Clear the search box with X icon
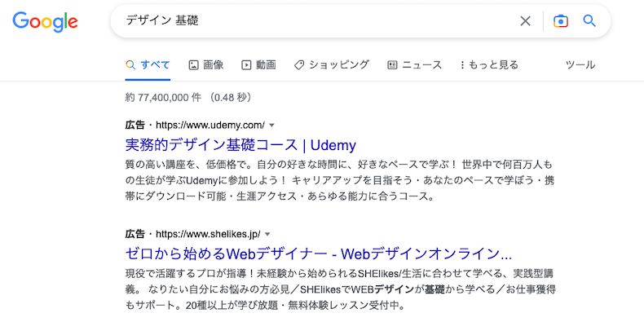 point(525,21)
